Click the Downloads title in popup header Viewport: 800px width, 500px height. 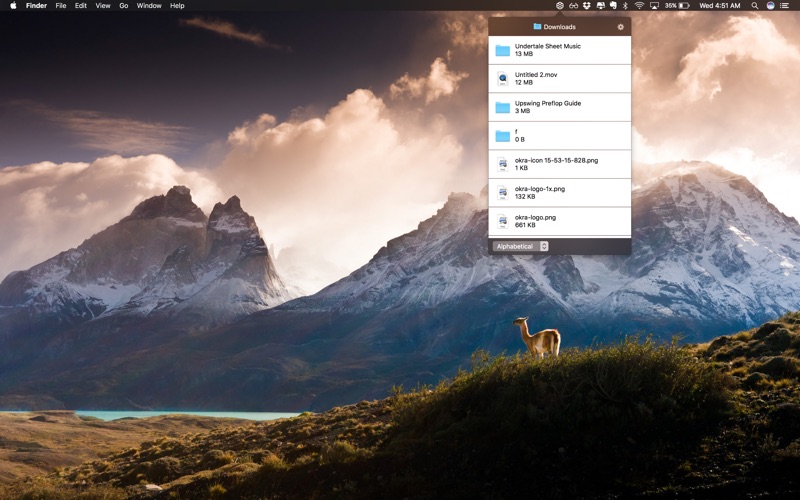pyautogui.click(x=559, y=27)
